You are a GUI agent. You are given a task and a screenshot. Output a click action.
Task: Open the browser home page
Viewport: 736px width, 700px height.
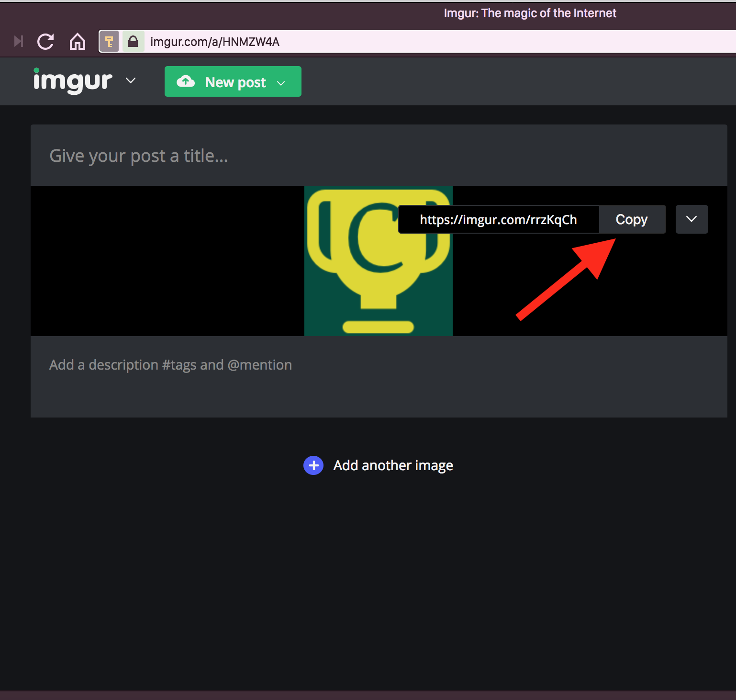click(77, 42)
